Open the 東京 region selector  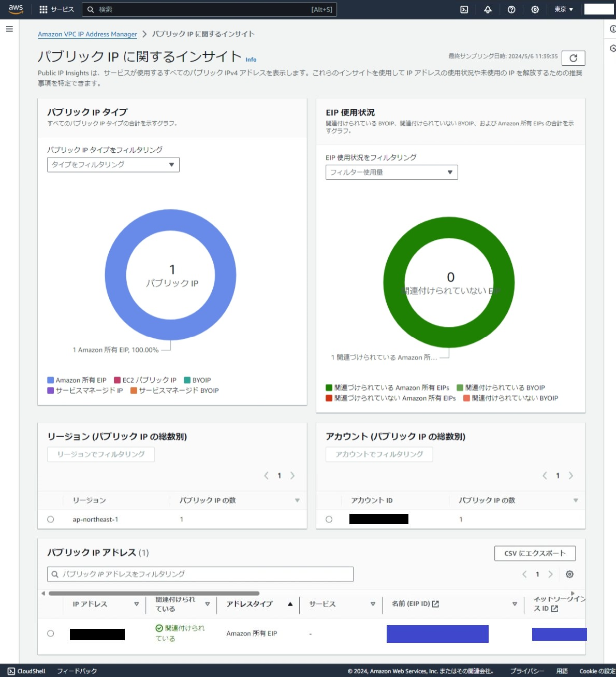tap(564, 9)
